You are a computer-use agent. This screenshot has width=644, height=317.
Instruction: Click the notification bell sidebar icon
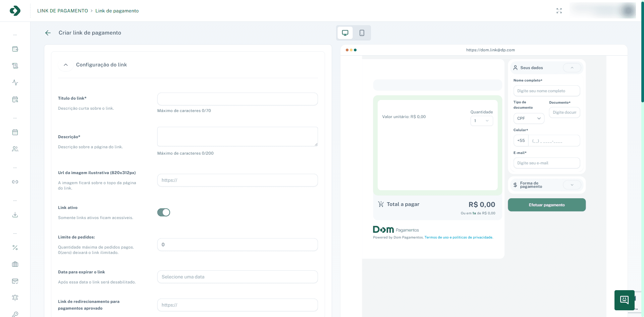[15, 298]
